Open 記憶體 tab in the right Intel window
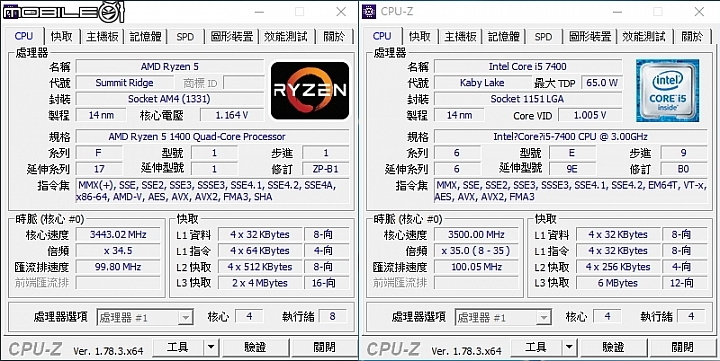This screenshot has width=720, height=361. click(x=503, y=36)
